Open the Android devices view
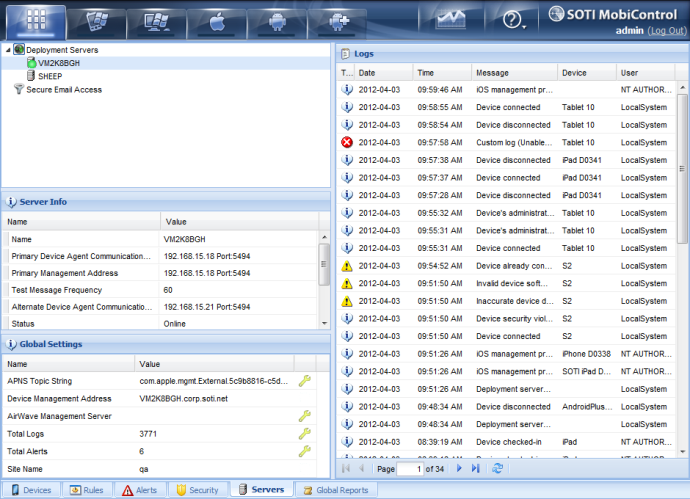The image size is (690, 499). tap(277, 22)
